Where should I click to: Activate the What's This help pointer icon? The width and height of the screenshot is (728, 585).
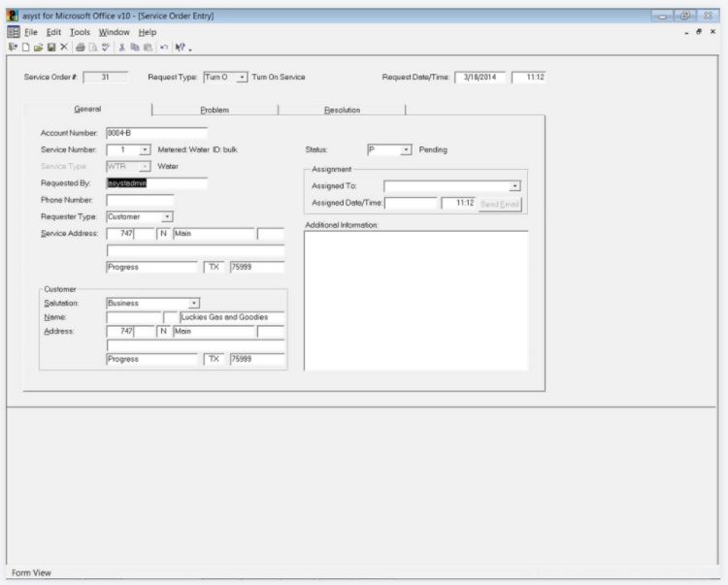[x=181, y=47]
